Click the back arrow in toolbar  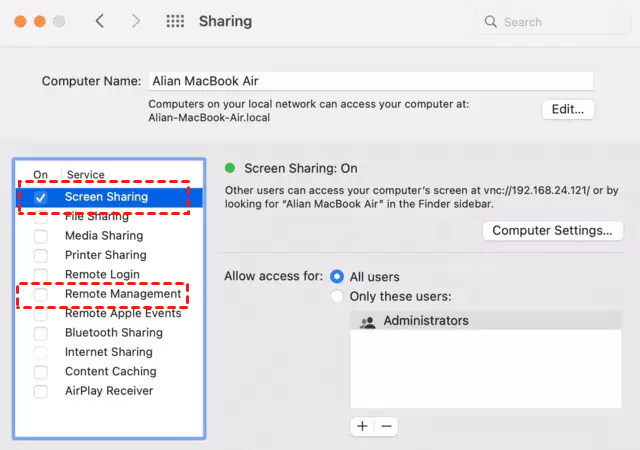99,21
